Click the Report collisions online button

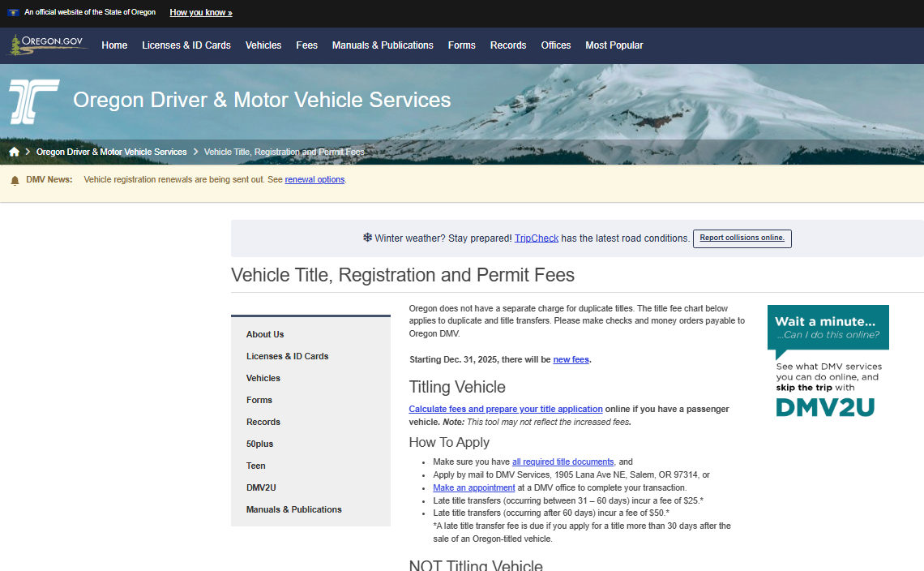(x=742, y=238)
